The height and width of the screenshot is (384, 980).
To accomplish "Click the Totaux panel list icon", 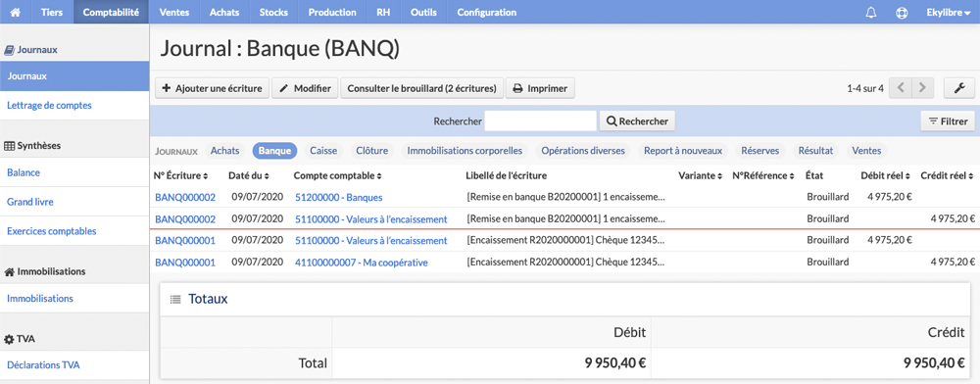I will (175, 300).
